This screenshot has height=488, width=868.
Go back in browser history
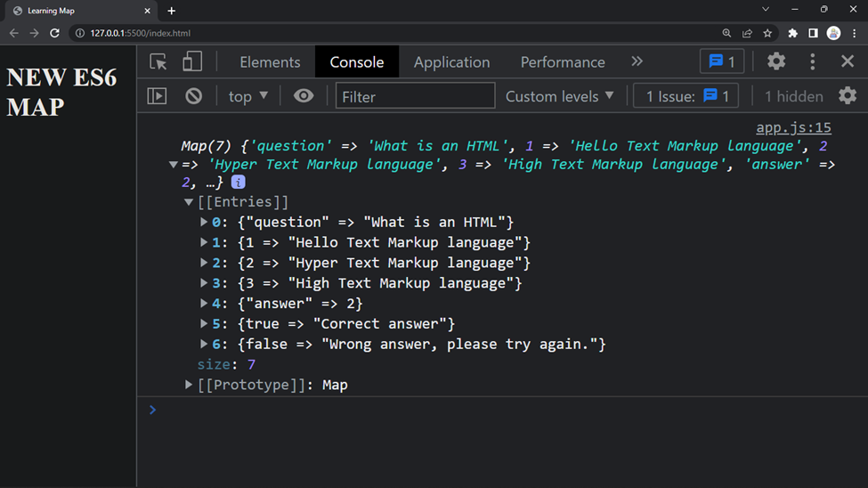pyautogui.click(x=14, y=33)
